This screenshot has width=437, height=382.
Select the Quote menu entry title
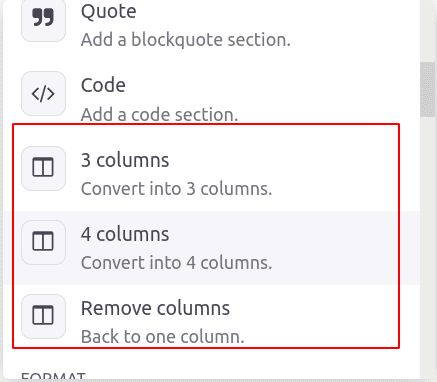109,12
